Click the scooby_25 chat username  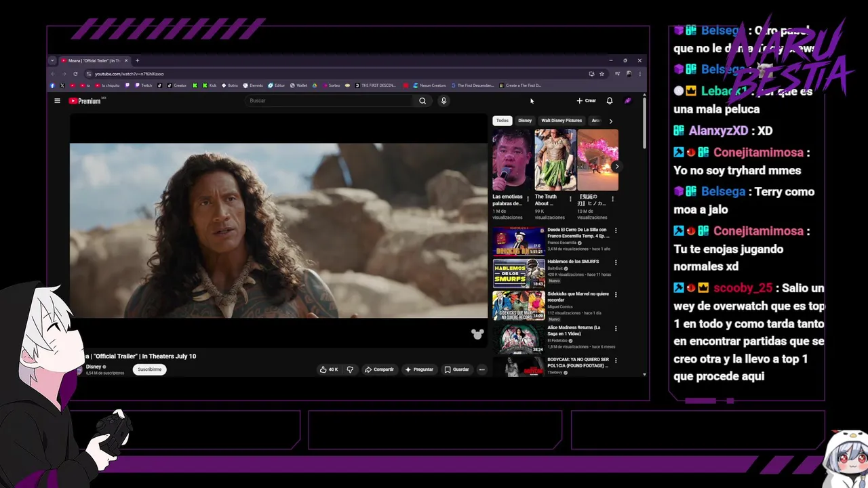click(x=743, y=288)
